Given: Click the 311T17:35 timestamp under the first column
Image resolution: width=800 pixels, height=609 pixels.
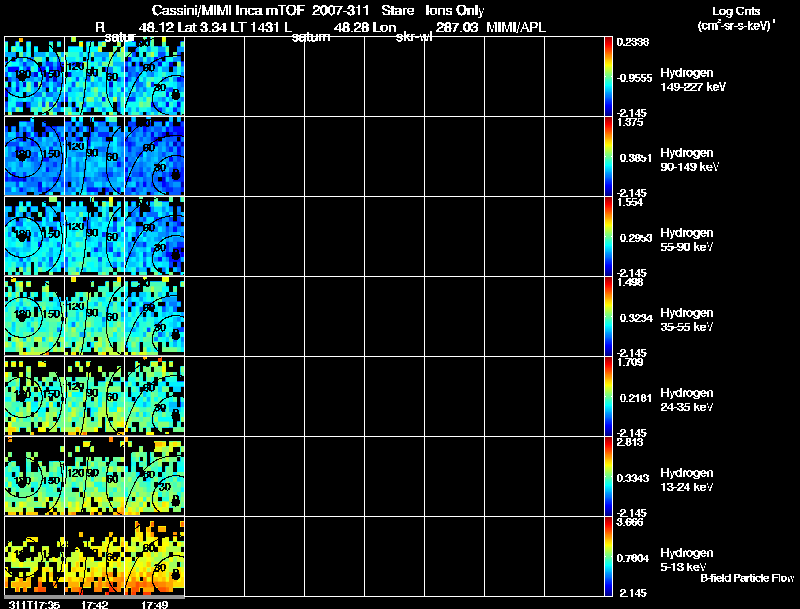Looking at the screenshot, I should tap(34, 604).
